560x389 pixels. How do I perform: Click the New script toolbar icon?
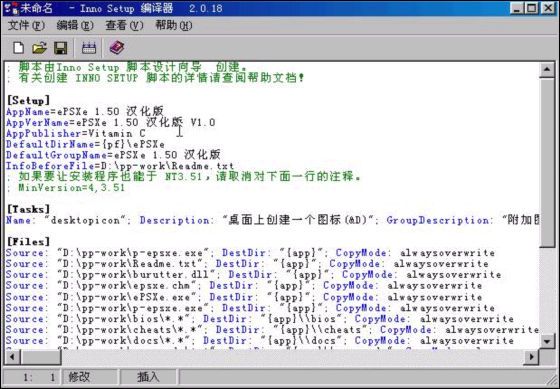click(19, 48)
